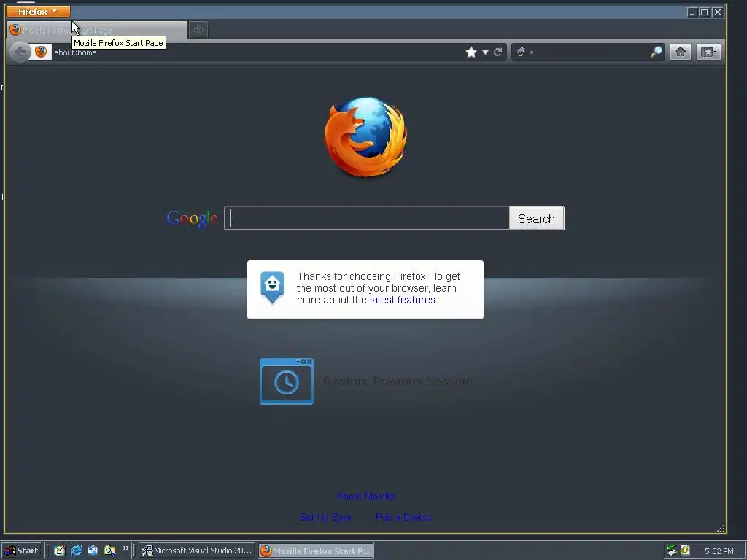This screenshot has width=747, height=560.
Task: Bookmark this page with the star
Action: pyautogui.click(x=471, y=52)
